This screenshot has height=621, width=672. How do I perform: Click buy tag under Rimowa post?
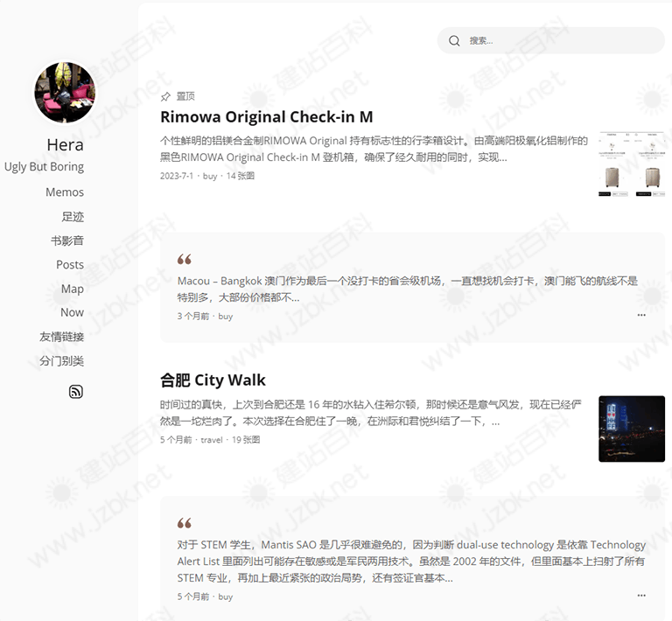[x=210, y=176]
